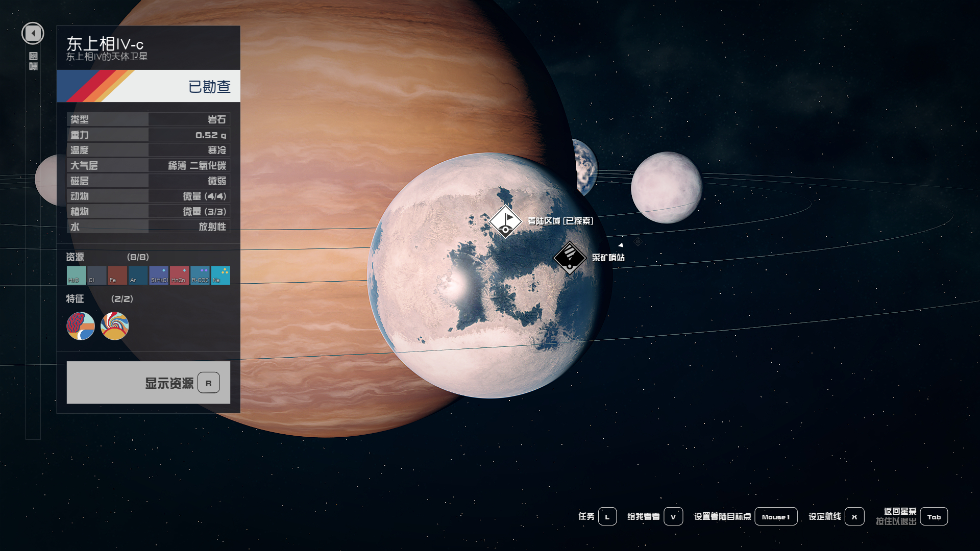Select the SiH3Cl resource tile
980x551 pixels.
[159, 275]
